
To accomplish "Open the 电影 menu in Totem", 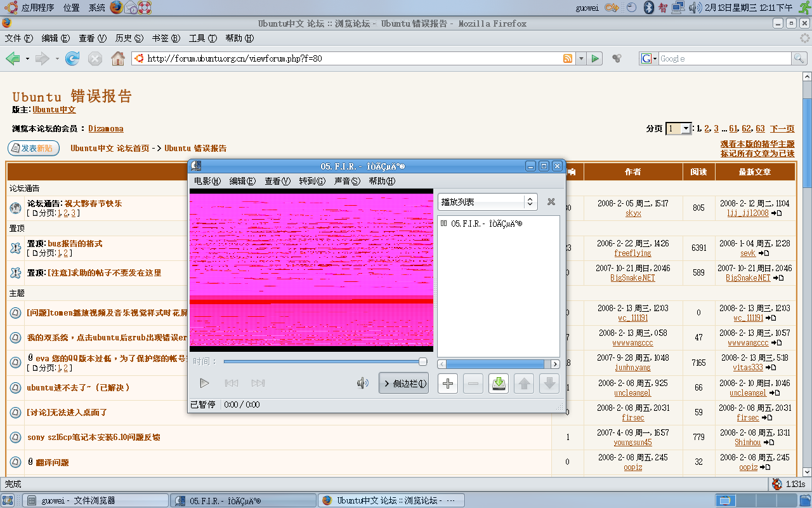I will [207, 181].
